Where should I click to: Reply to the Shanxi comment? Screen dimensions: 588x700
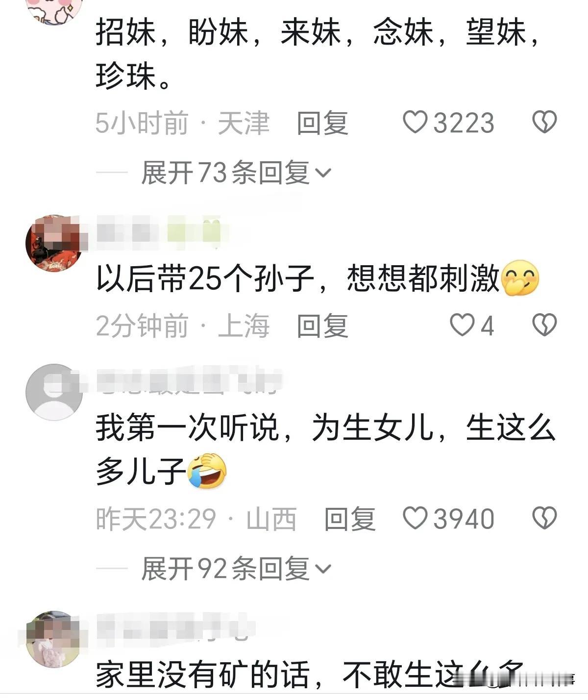[350, 519]
